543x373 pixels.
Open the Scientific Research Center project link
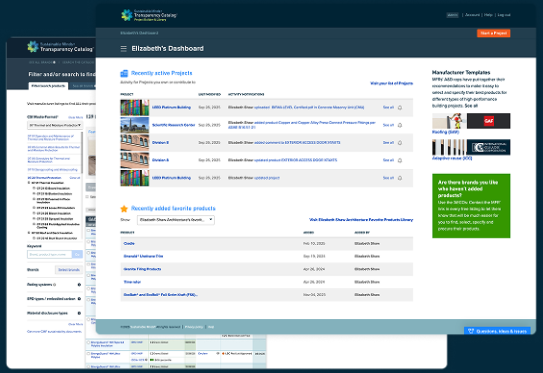pyautogui.click(x=173, y=125)
